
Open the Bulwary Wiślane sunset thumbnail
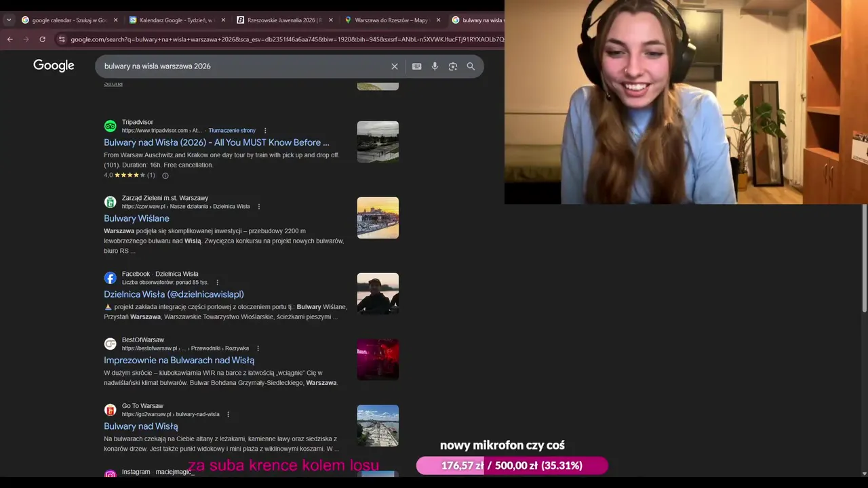tap(378, 218)
